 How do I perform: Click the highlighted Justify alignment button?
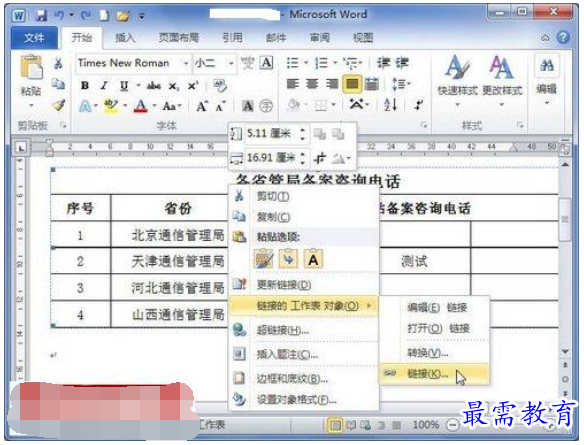tap(352, 84)
